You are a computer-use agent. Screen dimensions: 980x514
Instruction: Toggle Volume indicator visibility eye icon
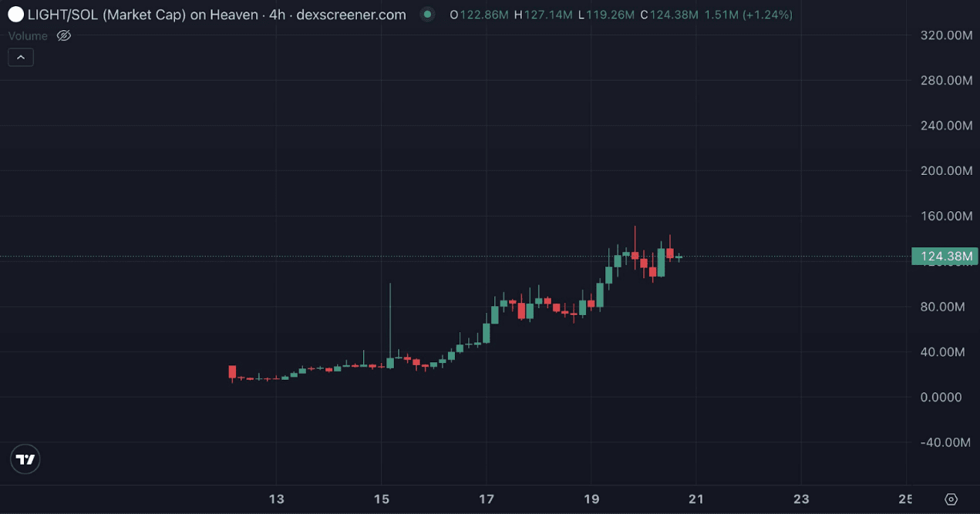pos(64,35)
